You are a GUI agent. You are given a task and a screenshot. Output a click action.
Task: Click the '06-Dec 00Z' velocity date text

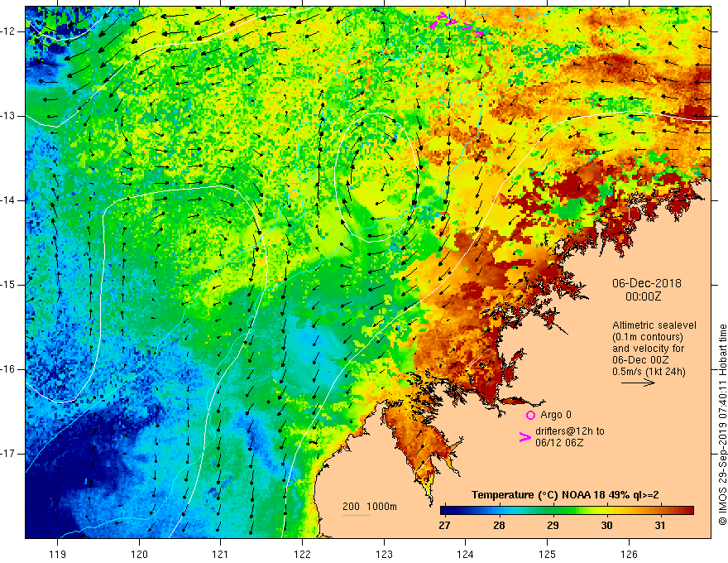tap(640, 360)
